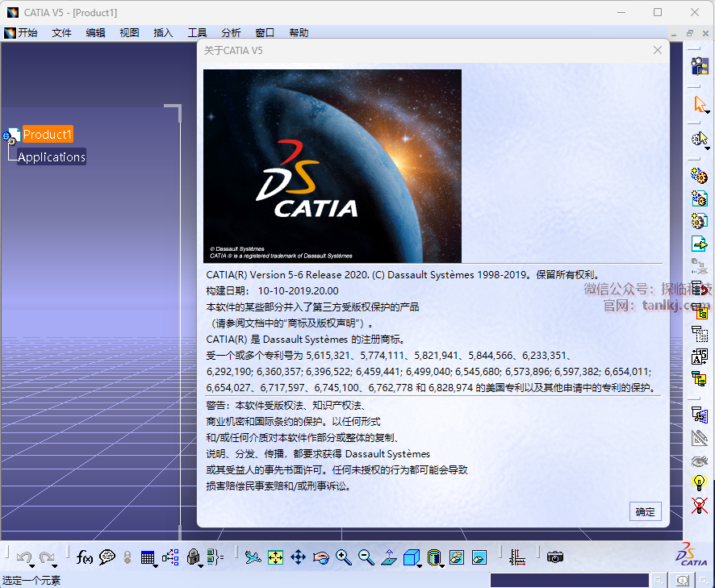Select the Fit All In view icon
The image size is (715, 588).
pyautogui.click(x=275, y=557)
